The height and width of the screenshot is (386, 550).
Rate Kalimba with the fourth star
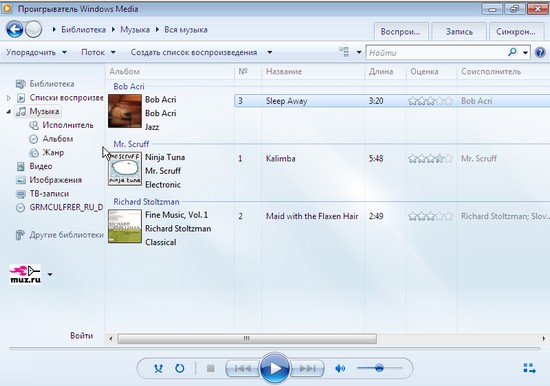(440, 159)
